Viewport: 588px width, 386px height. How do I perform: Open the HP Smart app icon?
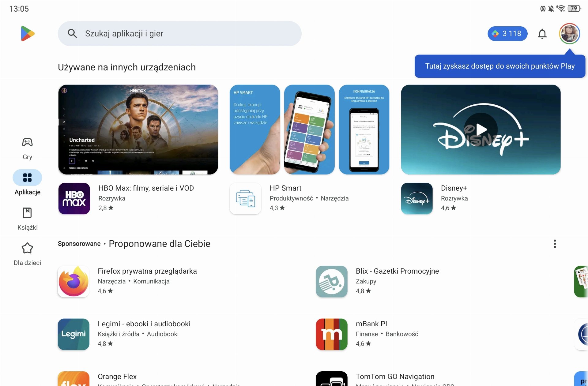click(x=246, y=198)
